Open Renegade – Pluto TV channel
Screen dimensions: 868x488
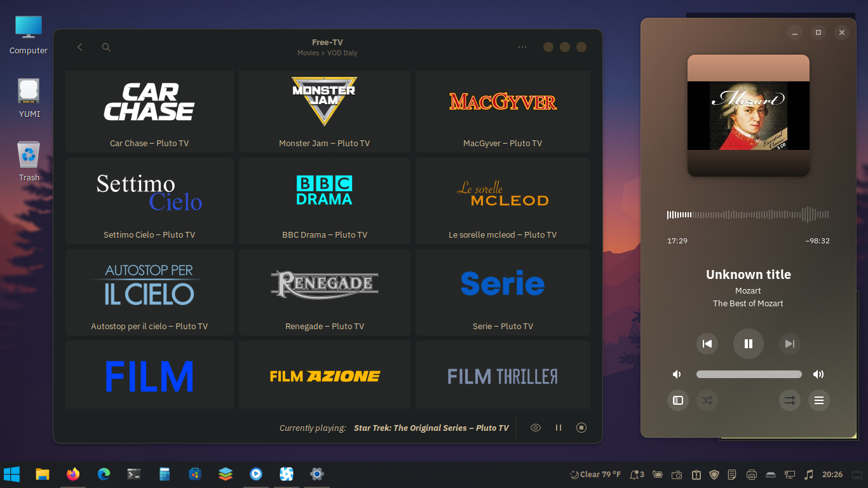coord(325,292)
